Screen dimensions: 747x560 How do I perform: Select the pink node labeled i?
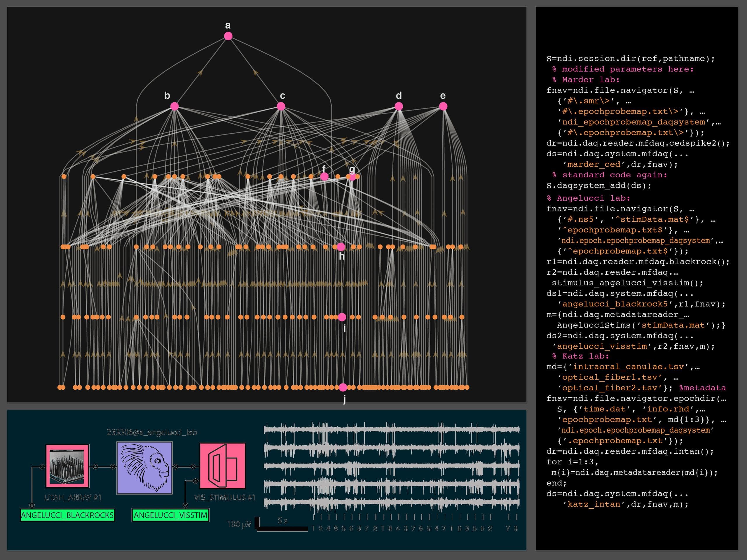[x=342, y=317]
